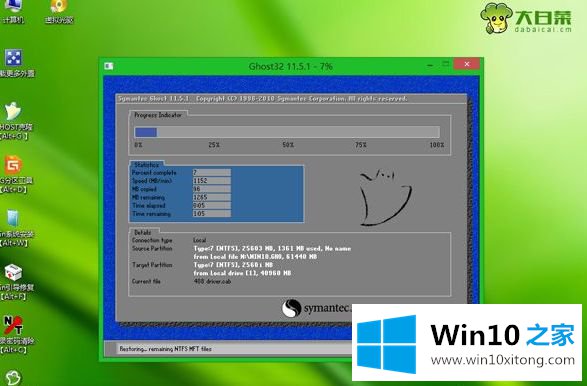Screen dimensions: 587x386
Task: Open the cabbage mascot icon at the bottom of the desktop
Action: click(x=13, y=377)
